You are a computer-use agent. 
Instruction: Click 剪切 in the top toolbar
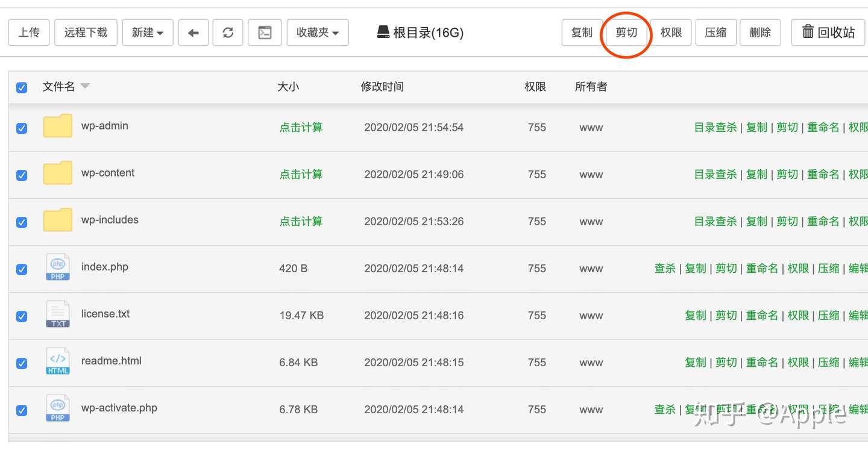pyautogui.click(x=626, y=33)
